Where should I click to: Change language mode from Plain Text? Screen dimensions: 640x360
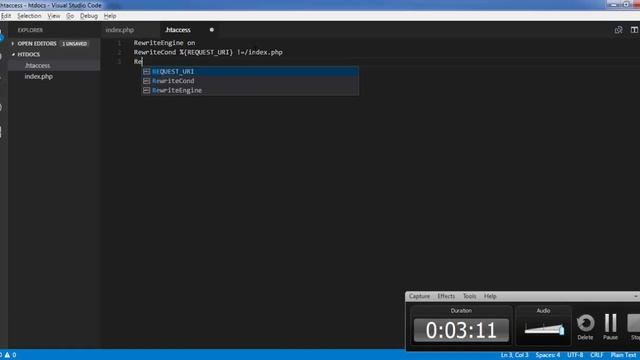[x=623, y=355]
